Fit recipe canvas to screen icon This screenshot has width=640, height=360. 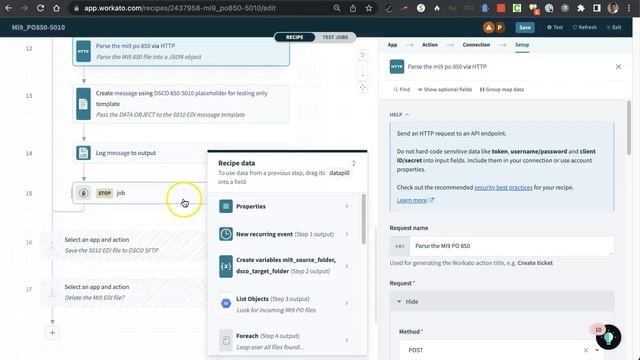362,88
